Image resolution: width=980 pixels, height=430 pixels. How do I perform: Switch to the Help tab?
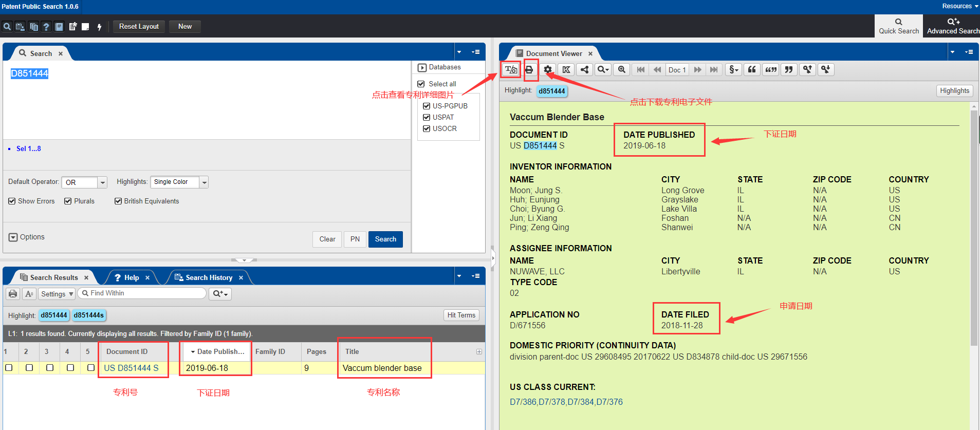132,277
